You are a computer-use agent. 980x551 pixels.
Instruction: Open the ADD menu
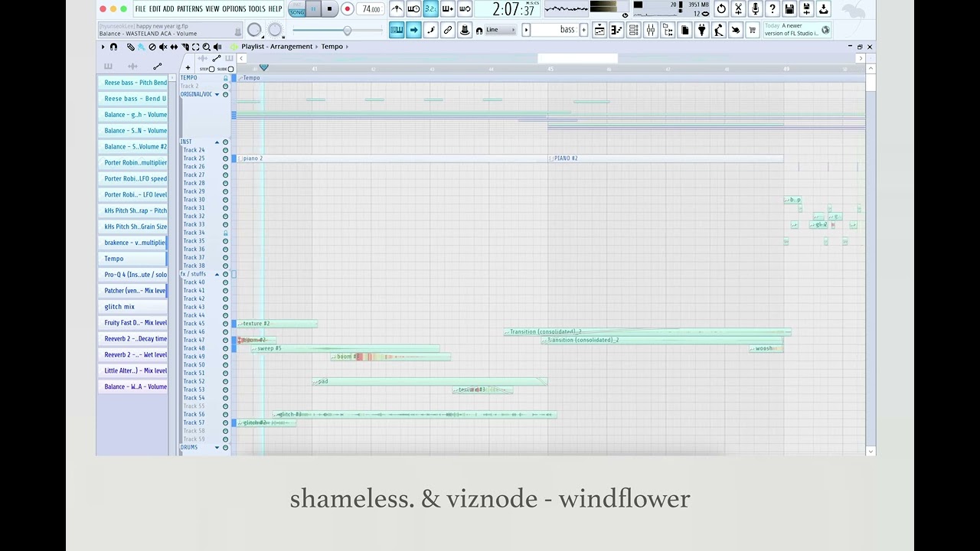[x=168, y=9]
